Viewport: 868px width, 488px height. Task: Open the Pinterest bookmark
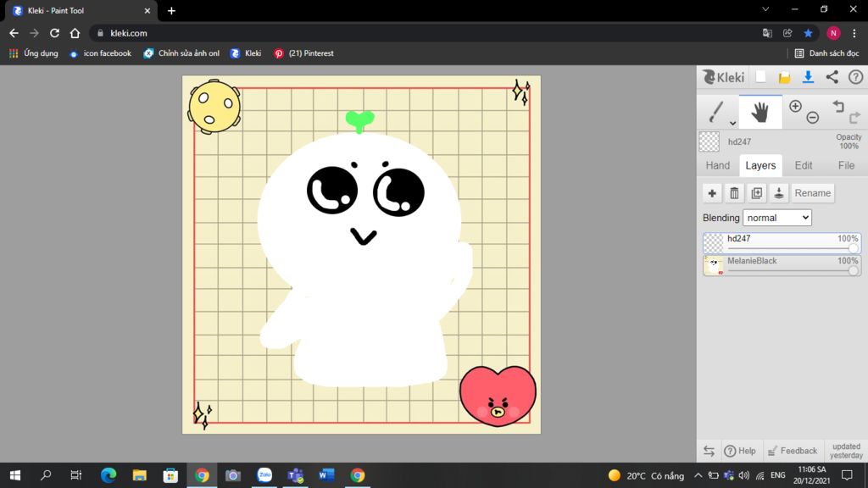[304, 53]
